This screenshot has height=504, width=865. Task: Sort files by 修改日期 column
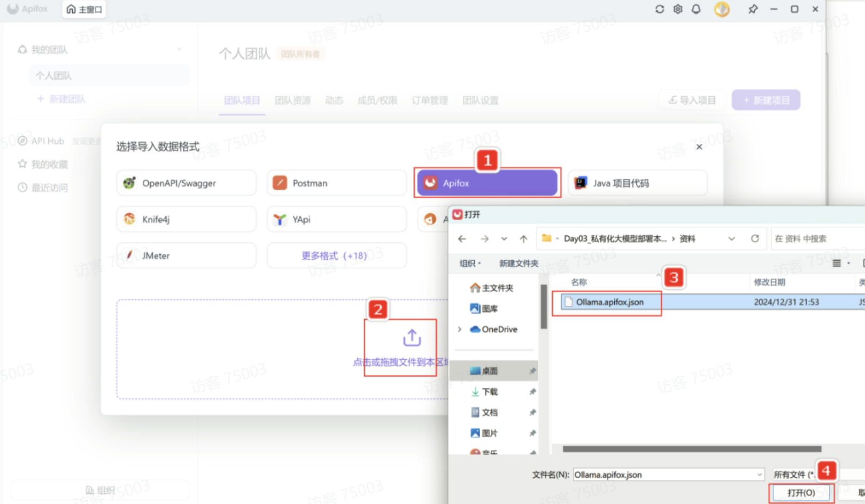769,282
